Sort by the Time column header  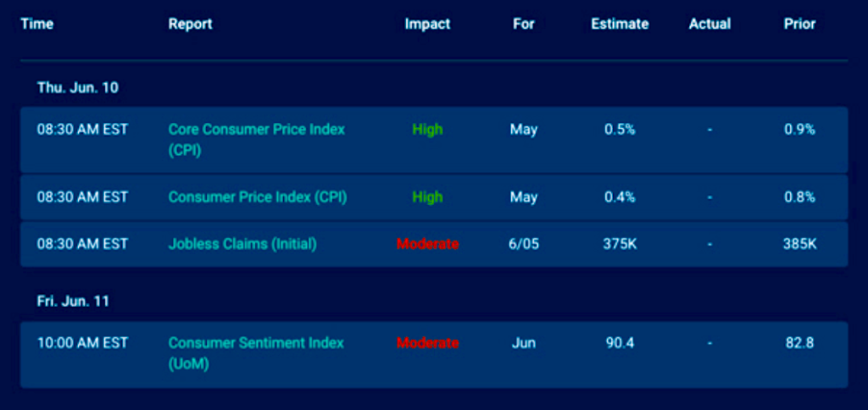(x=36, y=24)
